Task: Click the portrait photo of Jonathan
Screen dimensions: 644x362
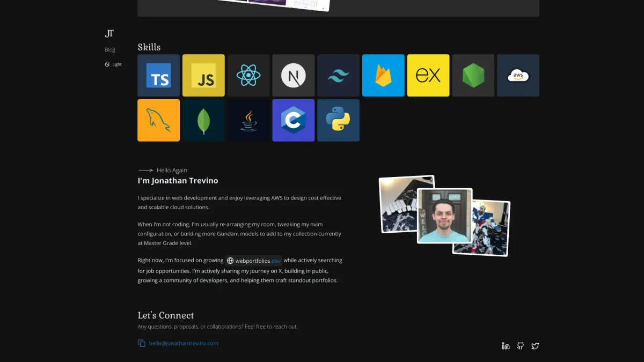Action: coord(445,216)
